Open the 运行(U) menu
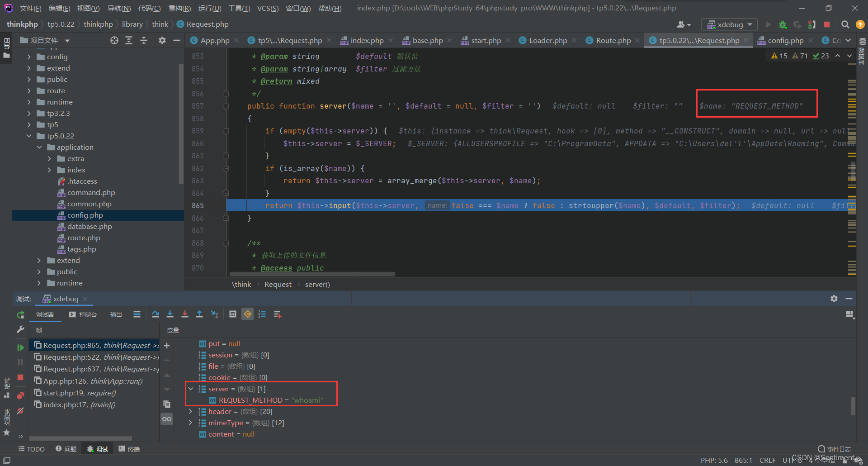This screenshot has width=868, height=466. coord(210,8)
